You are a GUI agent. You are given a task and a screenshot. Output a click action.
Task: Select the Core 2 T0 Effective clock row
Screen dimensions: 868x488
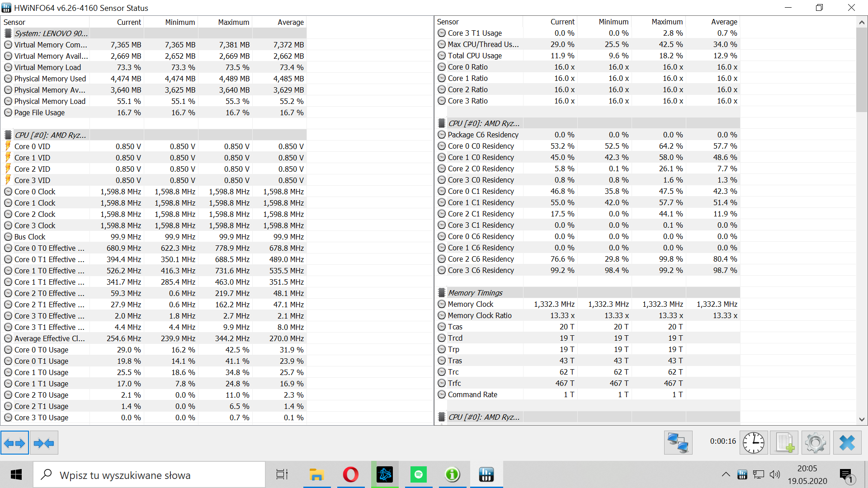(154, 293)
